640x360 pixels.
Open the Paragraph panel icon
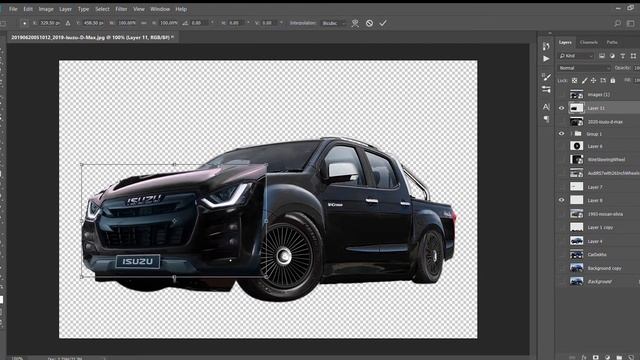tap(546, 119)
